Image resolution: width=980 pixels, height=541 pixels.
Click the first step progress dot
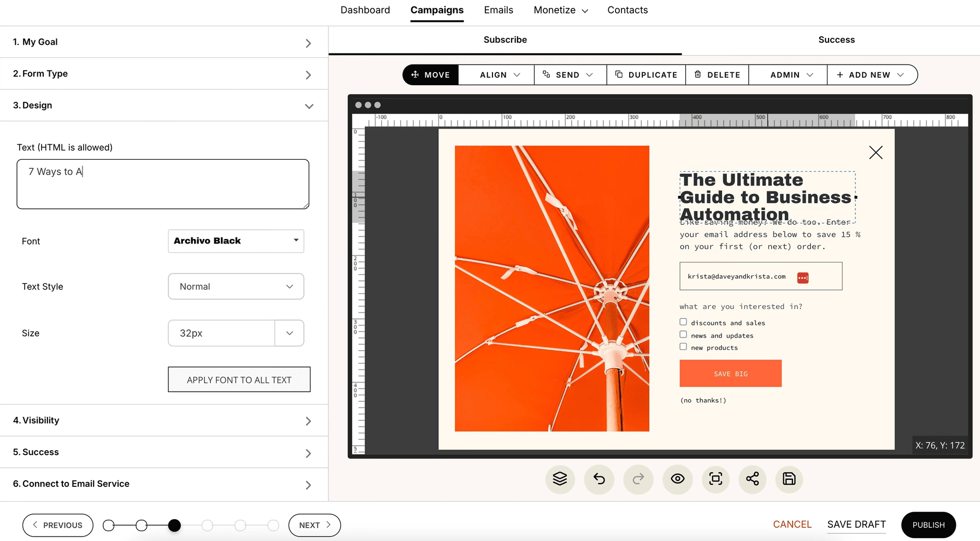(x=109, y=526)
